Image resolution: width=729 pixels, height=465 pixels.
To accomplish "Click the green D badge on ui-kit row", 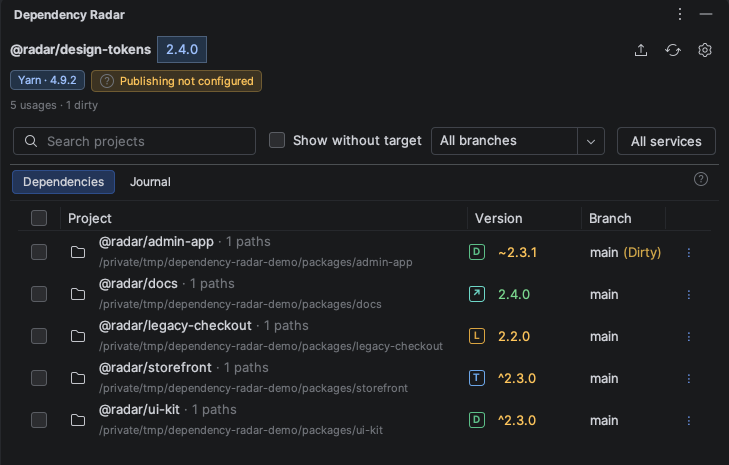I will pos(477,420).
